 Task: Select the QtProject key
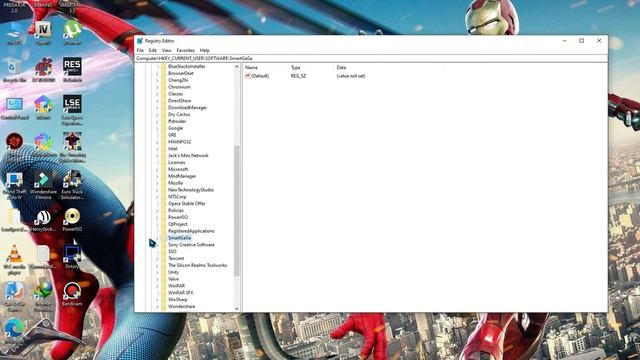click(x=178, y=224)
